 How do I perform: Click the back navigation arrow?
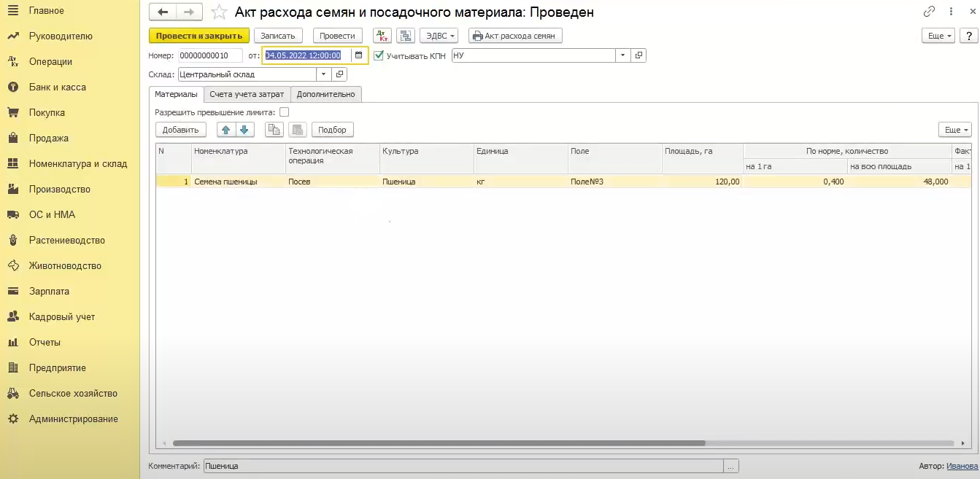pos(163,12)
